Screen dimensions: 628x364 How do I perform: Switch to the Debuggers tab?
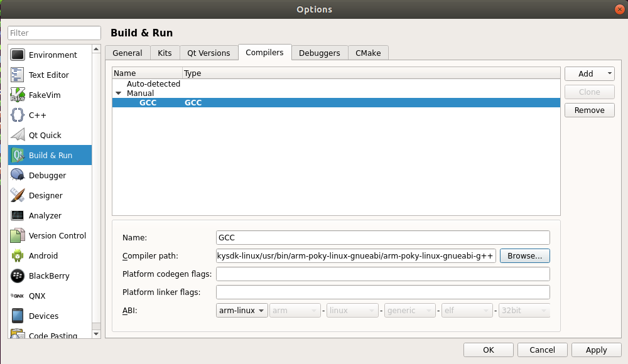(x=320, y=53)
